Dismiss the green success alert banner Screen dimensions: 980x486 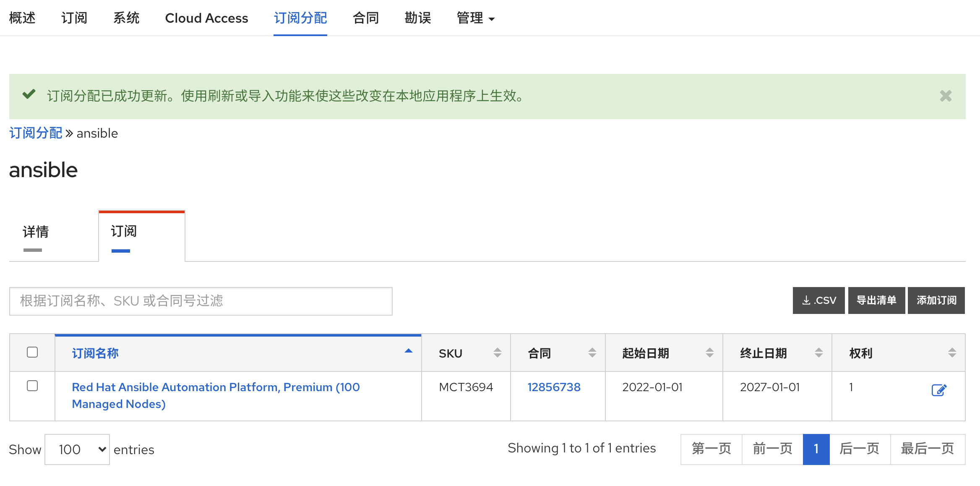(945, 96)
